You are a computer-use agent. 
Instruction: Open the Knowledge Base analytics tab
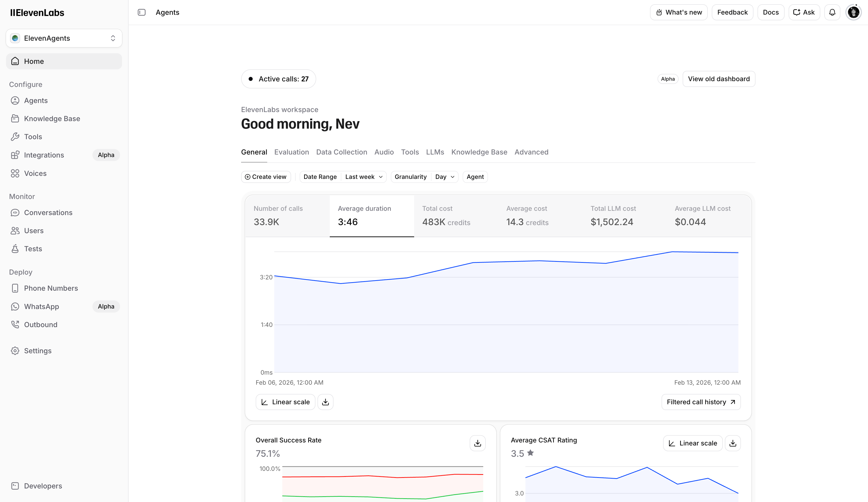(x=479, y=152)
